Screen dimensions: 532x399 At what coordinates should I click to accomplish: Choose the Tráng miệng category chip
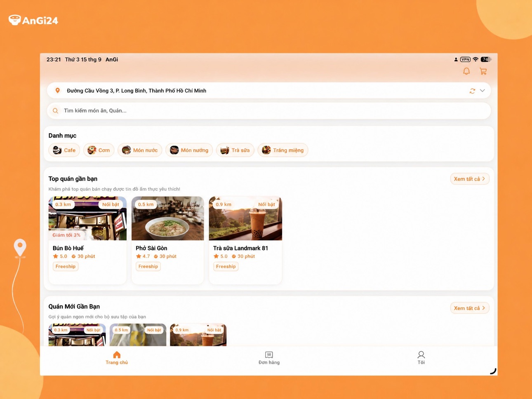pos(283,150)
